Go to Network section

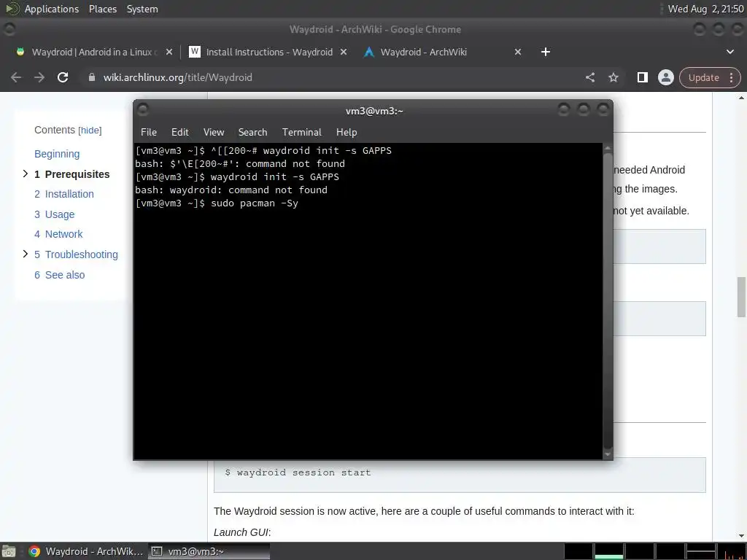point(58,234)
